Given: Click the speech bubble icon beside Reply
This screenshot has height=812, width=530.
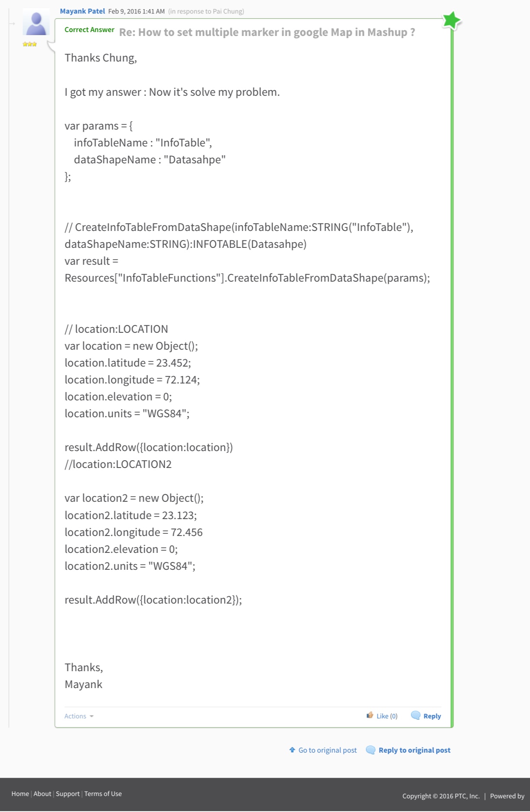Looking at the screenshot, I should pyautogui.click(x=415, y=715).
